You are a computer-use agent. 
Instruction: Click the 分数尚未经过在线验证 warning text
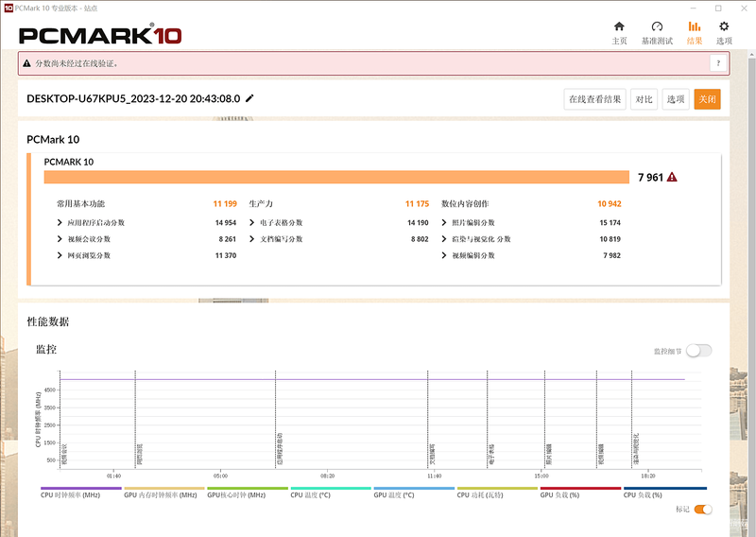pos(77,63)
